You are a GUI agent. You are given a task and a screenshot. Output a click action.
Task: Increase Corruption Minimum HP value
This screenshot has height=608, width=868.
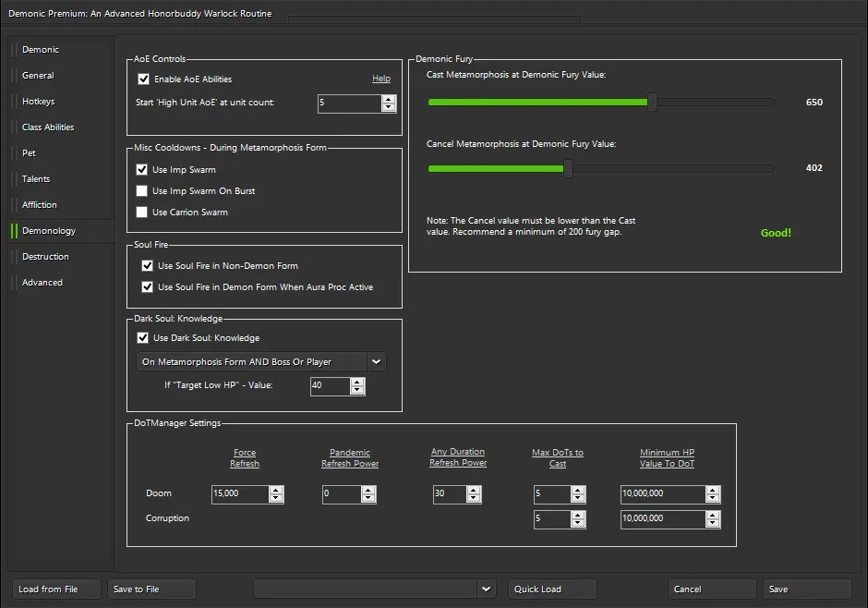click(713, 515)
